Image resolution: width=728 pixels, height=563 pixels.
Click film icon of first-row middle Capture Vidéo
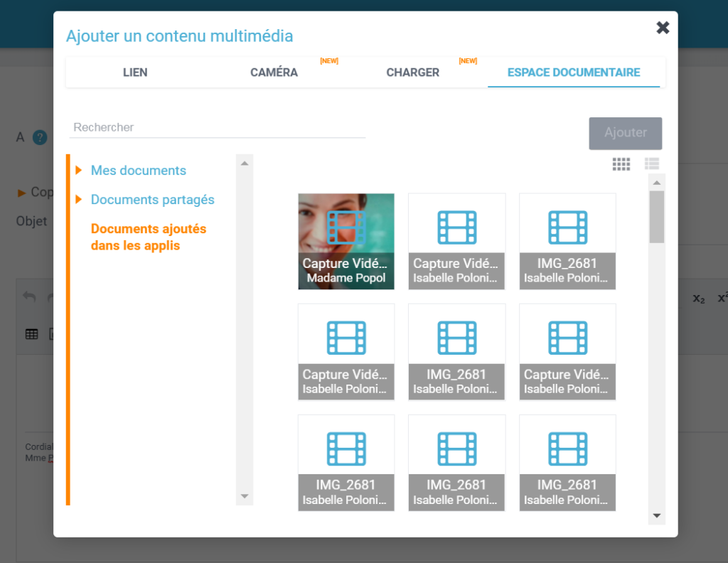pyautogui.click(x=456, y=227)
